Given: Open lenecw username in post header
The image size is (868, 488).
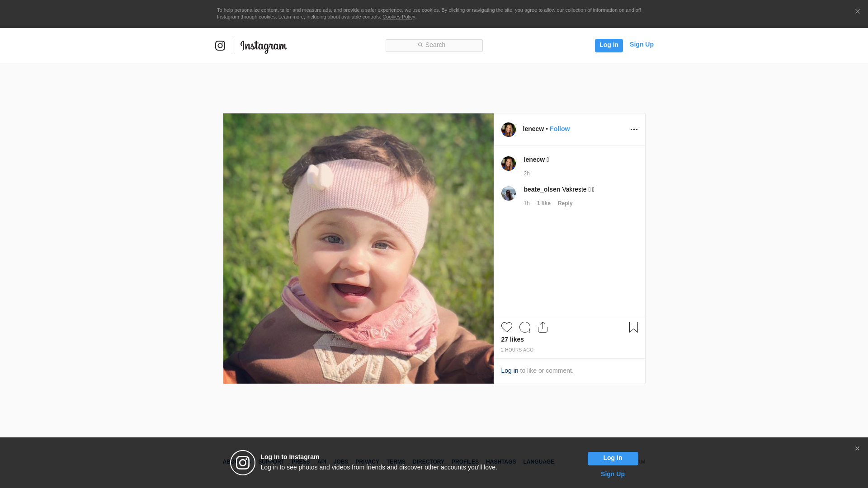Looking at the screenshot, I should (x=533, y=129).
